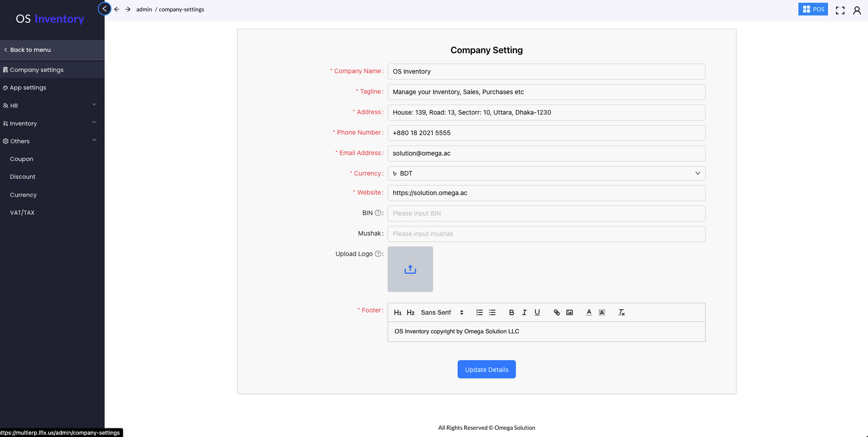Open the VAT/TAX sidebar item
This screenshot has height=437, width=868.
[22, 212]
